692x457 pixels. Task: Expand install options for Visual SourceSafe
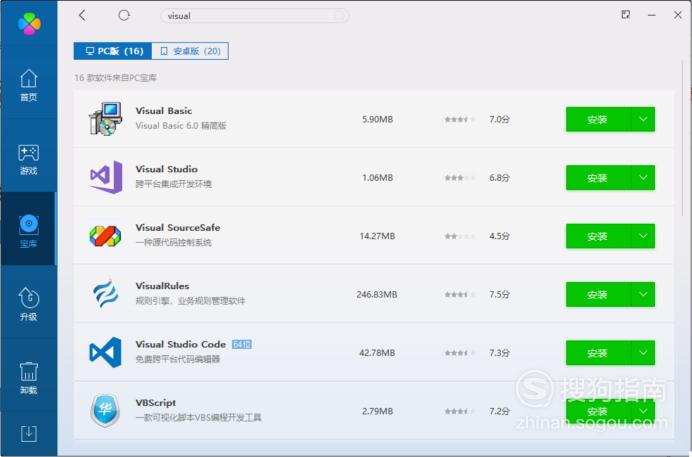(x=643, y=236)
